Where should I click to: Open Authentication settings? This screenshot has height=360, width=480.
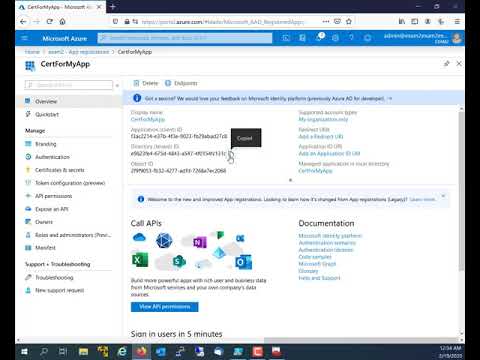[52, 157]
